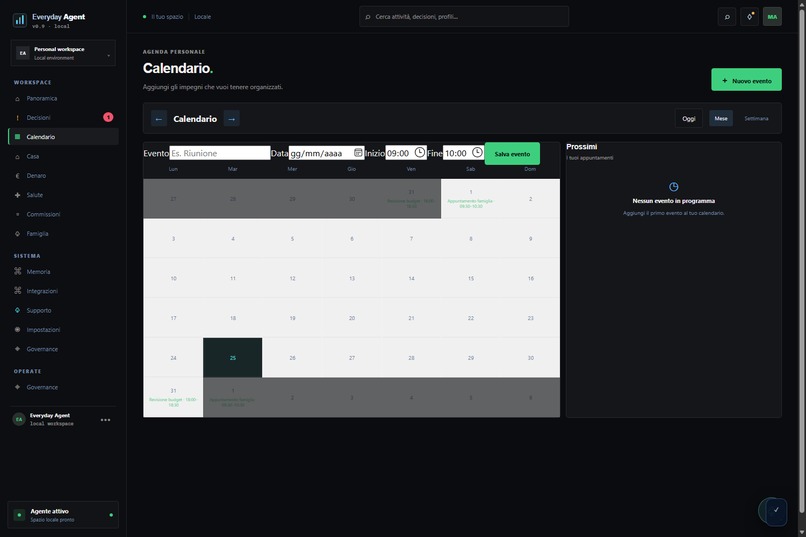Open Denaro section in the sidebar
This screenshot has height=537, width=806.
pyautogui.click(x=63, y=176)
